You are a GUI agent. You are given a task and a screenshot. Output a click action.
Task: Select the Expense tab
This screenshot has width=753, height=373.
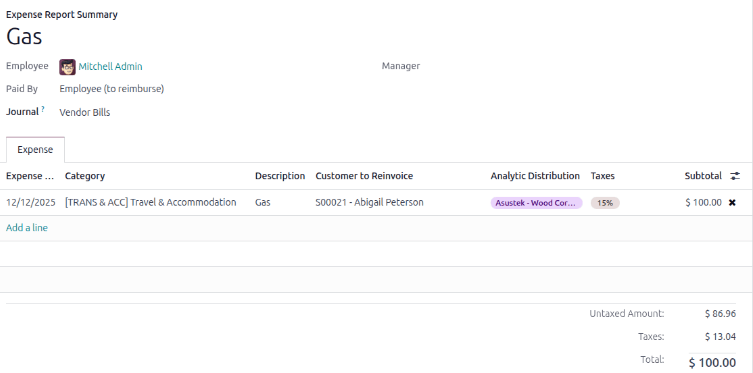click(x=35, y=150)
